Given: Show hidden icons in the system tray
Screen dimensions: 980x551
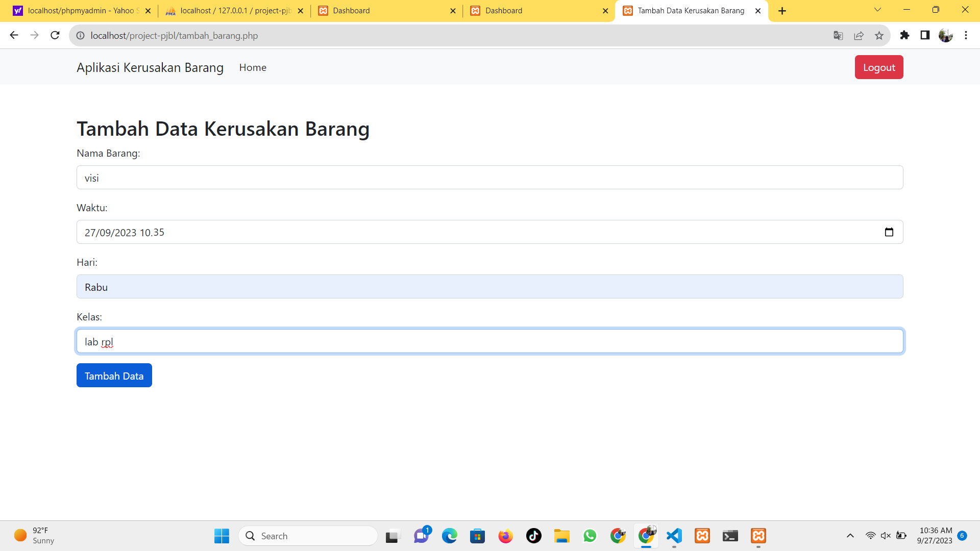Looking at the screenshot, I should [x=850, y=536].
